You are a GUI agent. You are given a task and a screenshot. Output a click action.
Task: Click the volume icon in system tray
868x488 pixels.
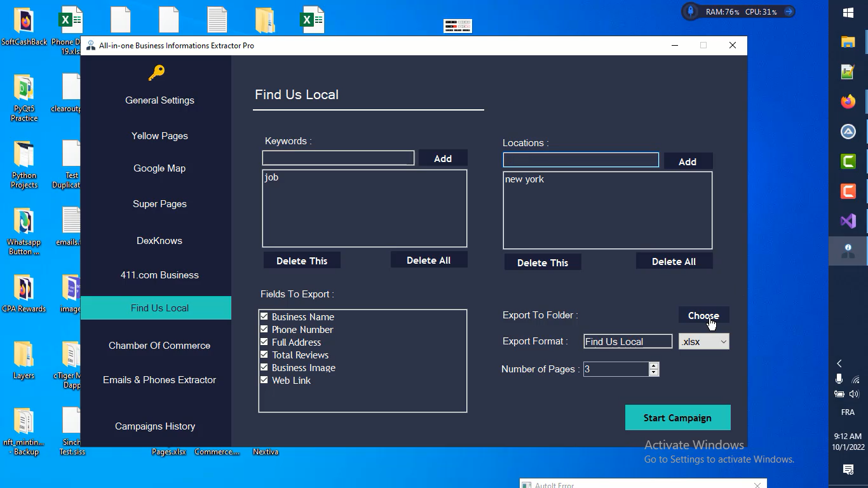point(854,395)
